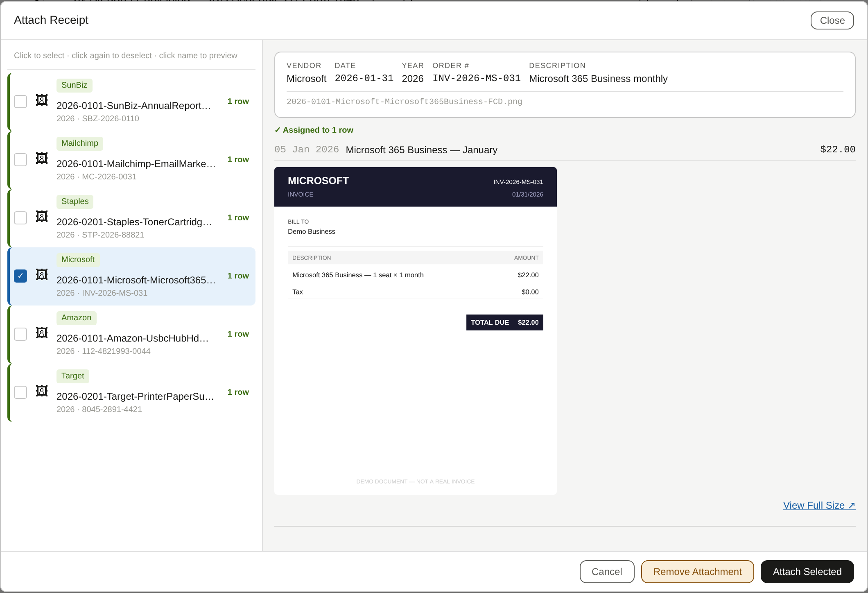Tick the Target receipt checkbox
This screenshot has width=868, height=593.
[x=20, y=392]
